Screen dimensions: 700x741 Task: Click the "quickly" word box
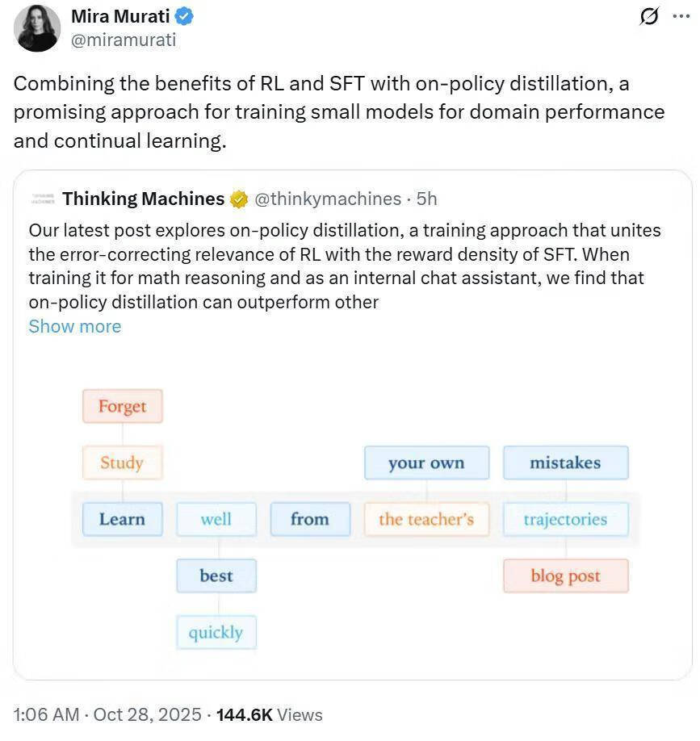click(x=216, y=632)
